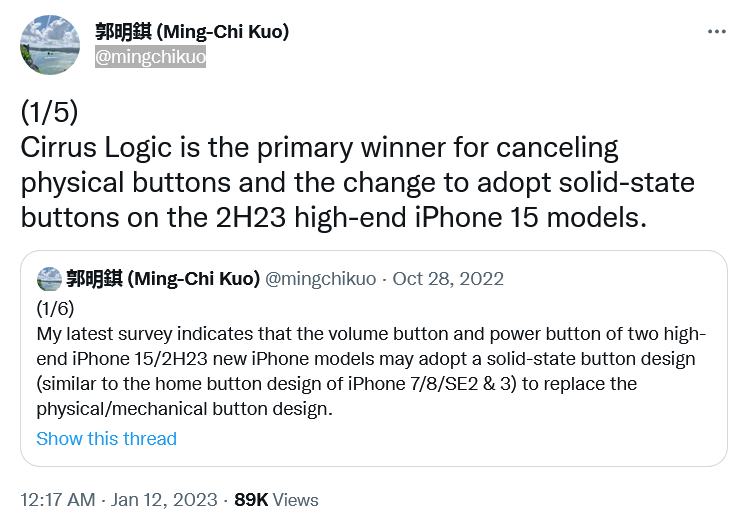
Task: Open the three-dot more options menu
Action: click(x=717, y=31)
